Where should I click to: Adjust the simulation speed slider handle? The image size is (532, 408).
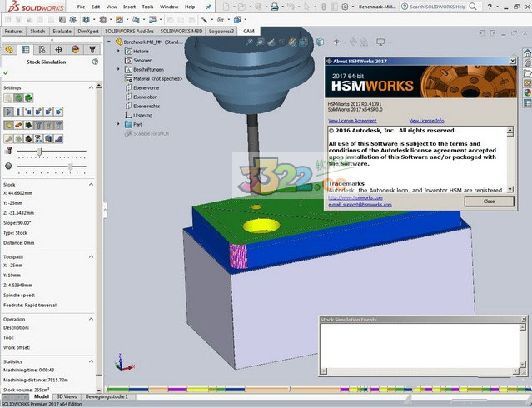(x=39, y=152)
